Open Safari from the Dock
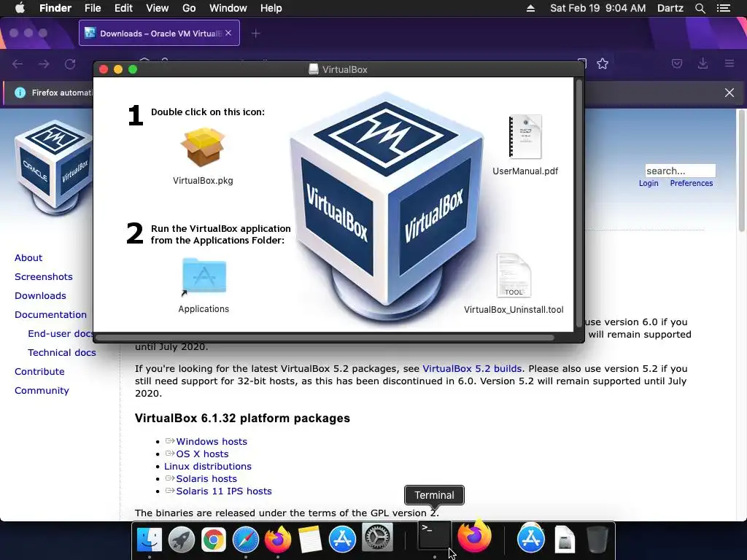 click(x=245, y=539)
